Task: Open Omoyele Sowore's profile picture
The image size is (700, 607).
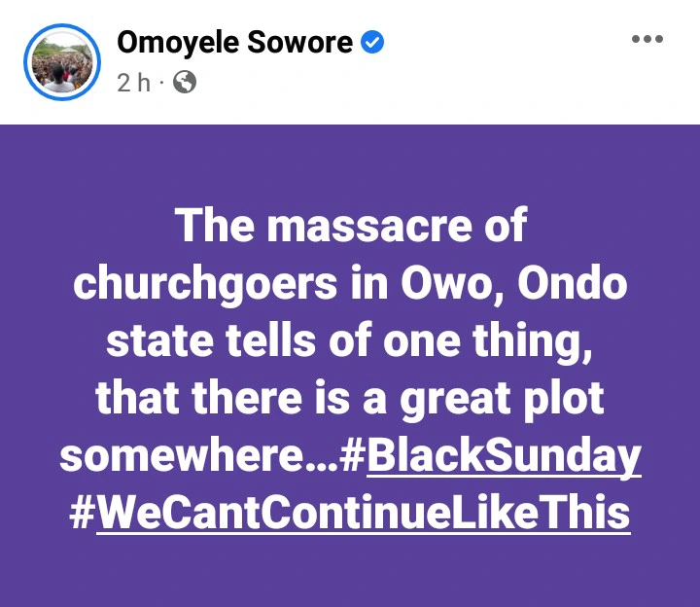Action: pos(61,60)
